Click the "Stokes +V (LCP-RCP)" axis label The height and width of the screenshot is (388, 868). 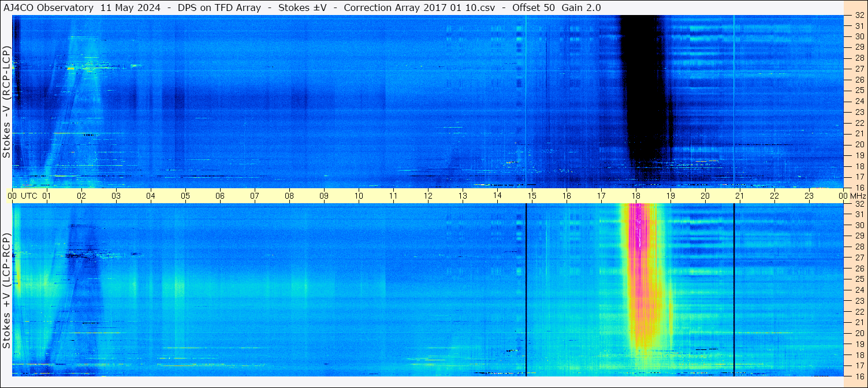[6, 292]
